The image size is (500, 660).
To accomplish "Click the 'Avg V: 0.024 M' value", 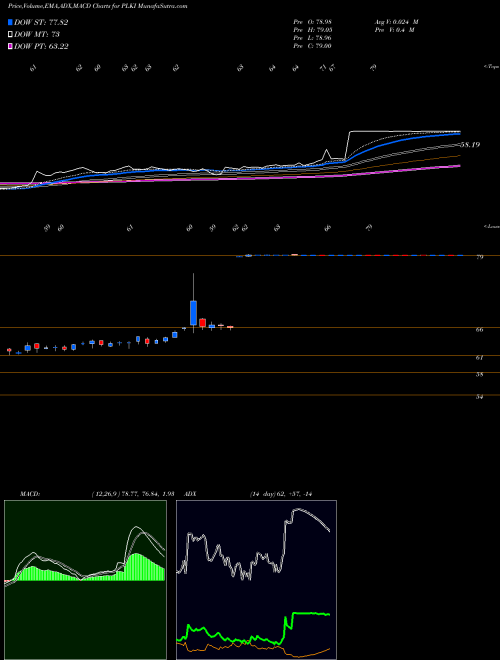I will click(x=396, y=21).
